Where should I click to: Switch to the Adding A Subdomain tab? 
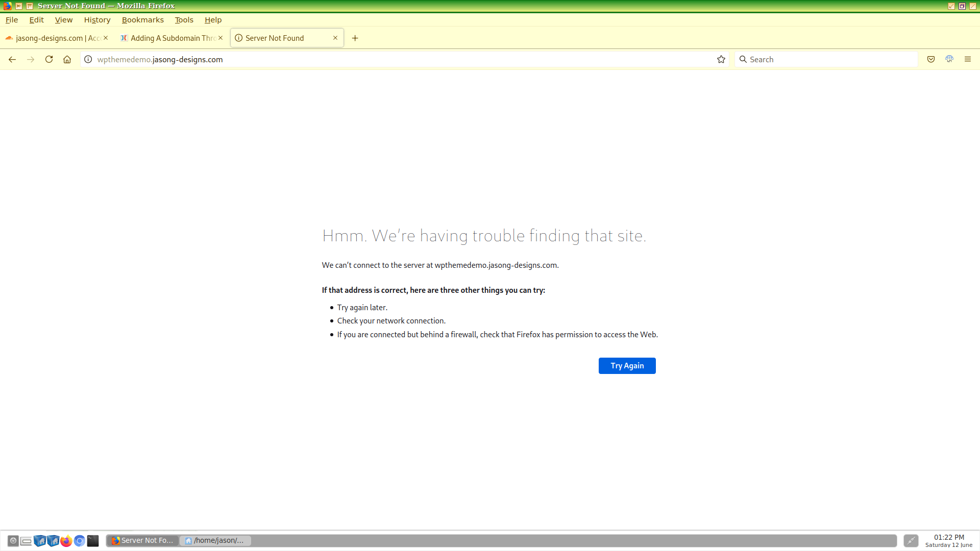(x=171, y=38)
